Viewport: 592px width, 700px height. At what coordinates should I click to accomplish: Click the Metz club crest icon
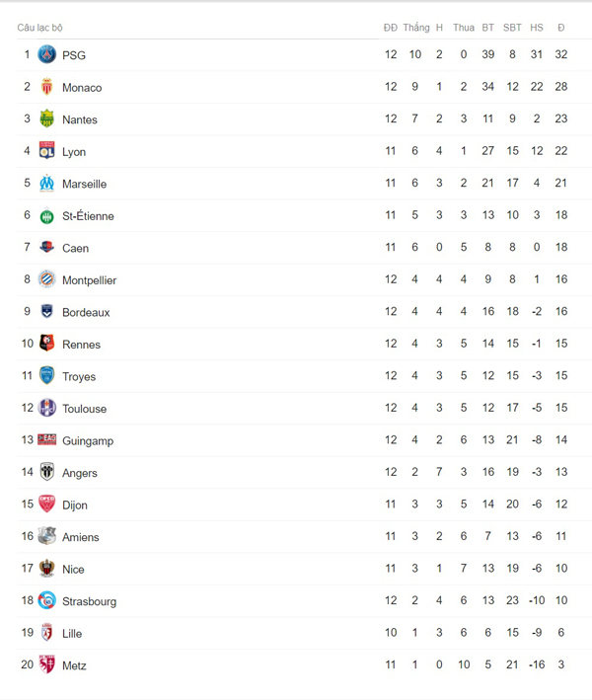pyautogui.click(x=46, y=664)
